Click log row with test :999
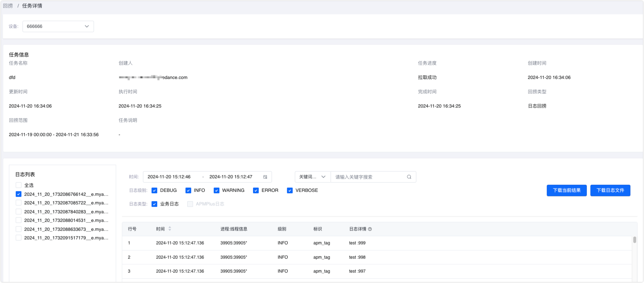This screenshot has height=283, width=644. point(377,243)
